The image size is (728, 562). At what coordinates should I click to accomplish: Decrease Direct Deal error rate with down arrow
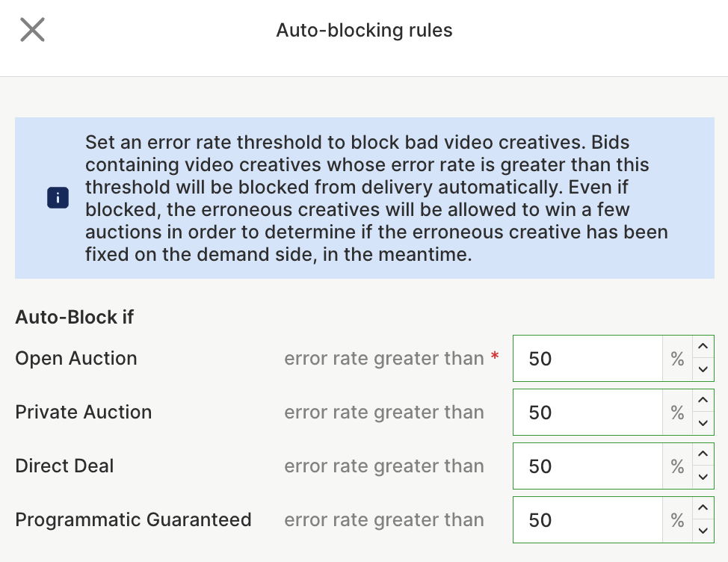tap(703, 477)
